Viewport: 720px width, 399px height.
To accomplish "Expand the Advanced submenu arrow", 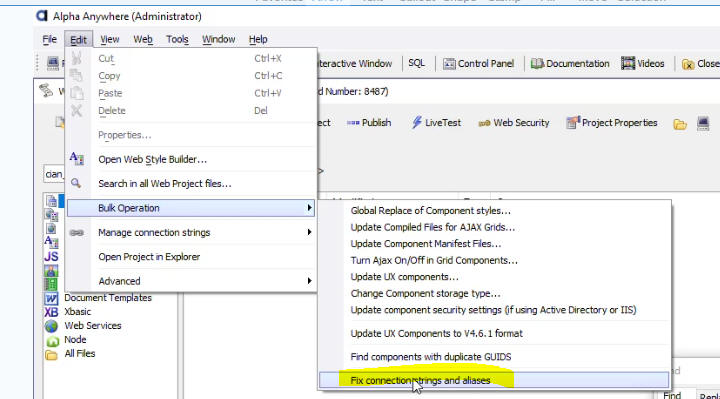I will tap(309, 281).
